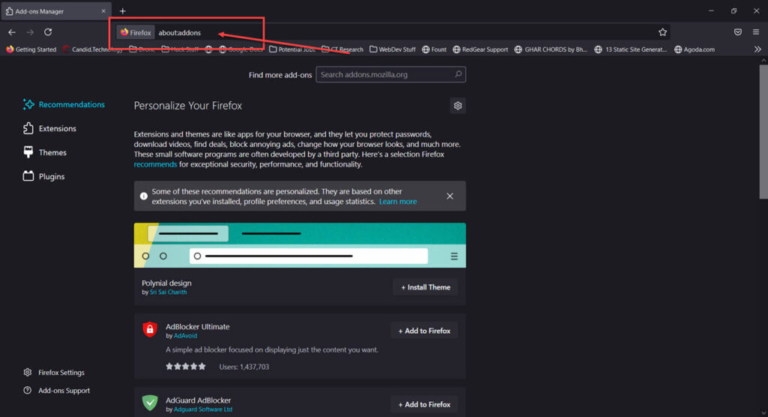Reload the current page
Screen dimensions: 768x417
pyautogui.click(x=48, y=32)
